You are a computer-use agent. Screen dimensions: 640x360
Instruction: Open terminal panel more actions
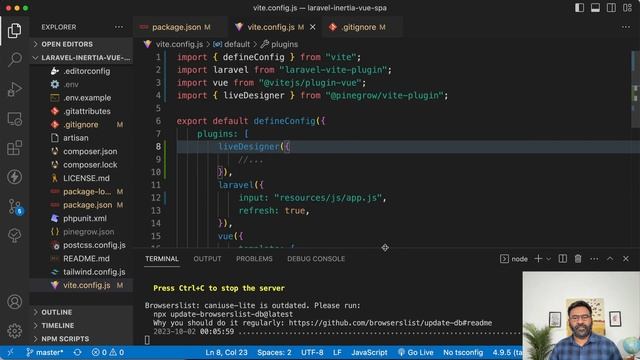pos(594,259)
